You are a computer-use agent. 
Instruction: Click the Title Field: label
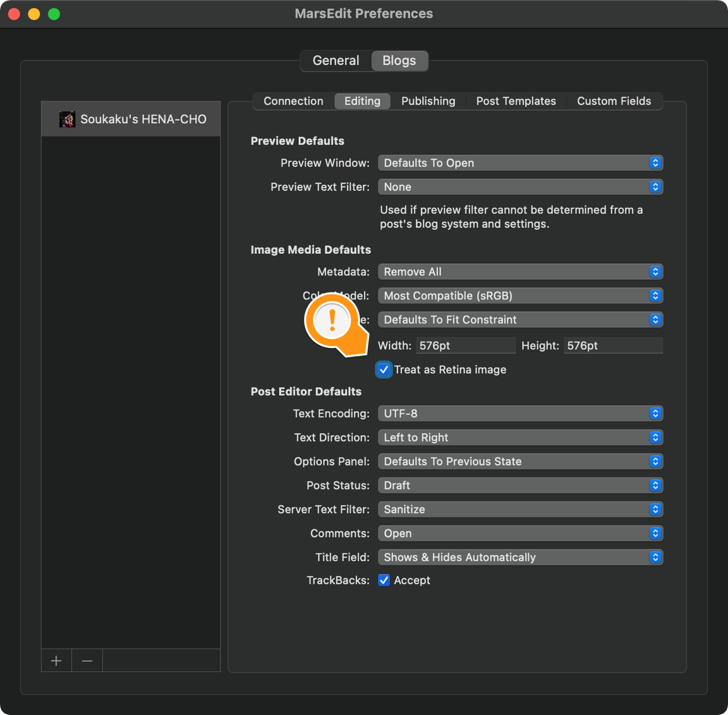pos(342,557)
